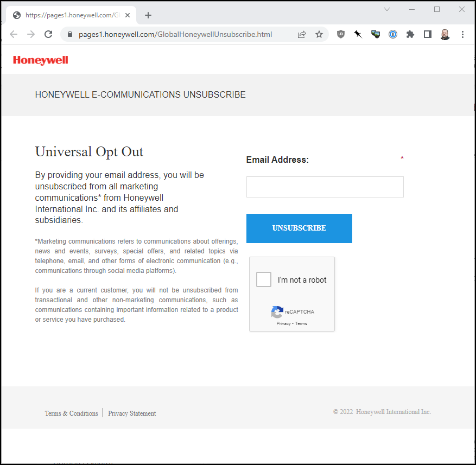Image resolution: width=476 pixels, height=465 pixels.
Task: Select the pages1.honeywell.com browser tab
Action: pyautogui.click(x=71, y=15)
